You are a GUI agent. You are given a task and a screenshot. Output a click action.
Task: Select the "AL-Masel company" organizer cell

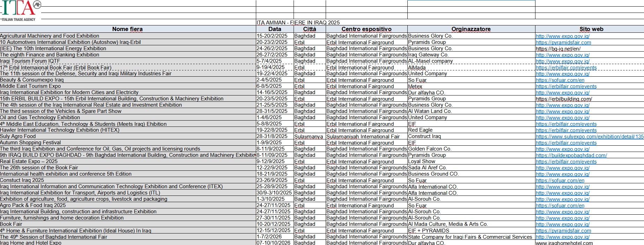[x=471, y=61]
